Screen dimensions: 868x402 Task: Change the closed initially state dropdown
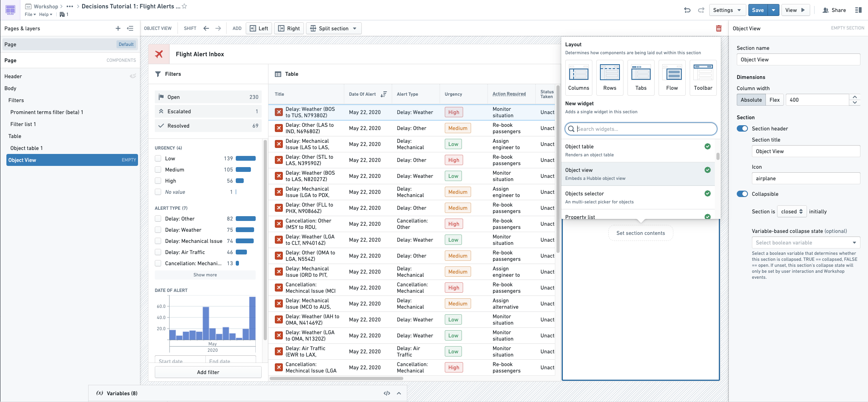792,211
